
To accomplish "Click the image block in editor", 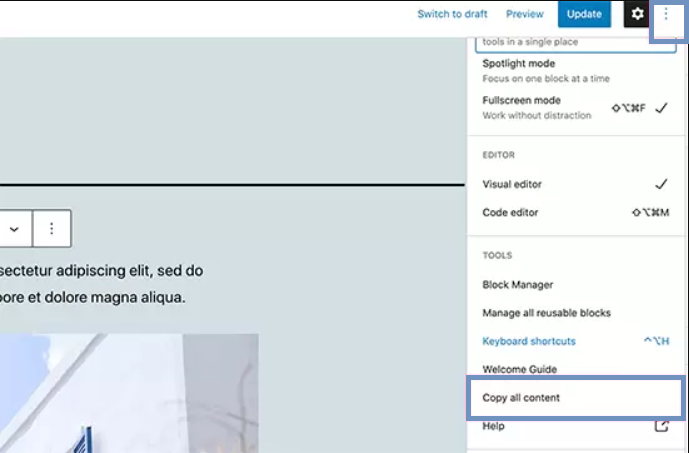I will pos(129,393).
